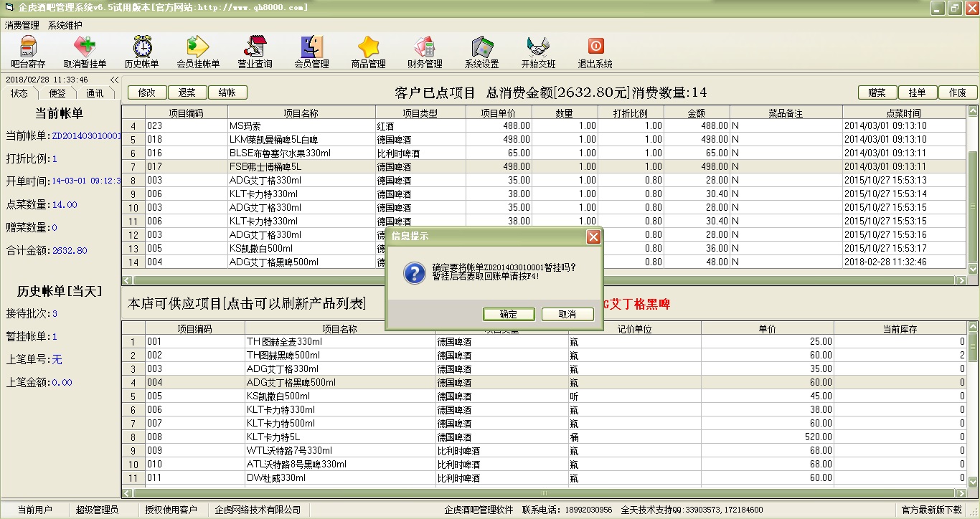This screenshot has width=980, height=519.
Task: Select product WTL沃特路7号330ml
Action: pyautogui.click(x=544, y=450)
